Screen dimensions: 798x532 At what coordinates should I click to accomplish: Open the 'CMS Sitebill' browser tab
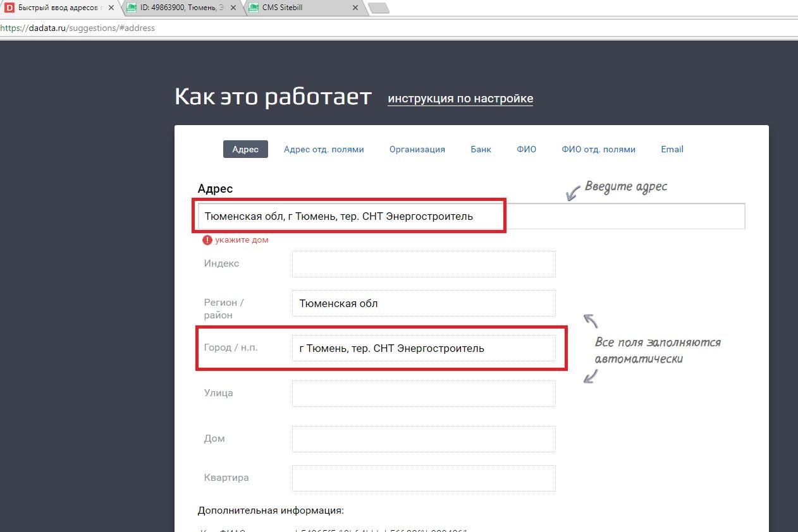point(304,8)
